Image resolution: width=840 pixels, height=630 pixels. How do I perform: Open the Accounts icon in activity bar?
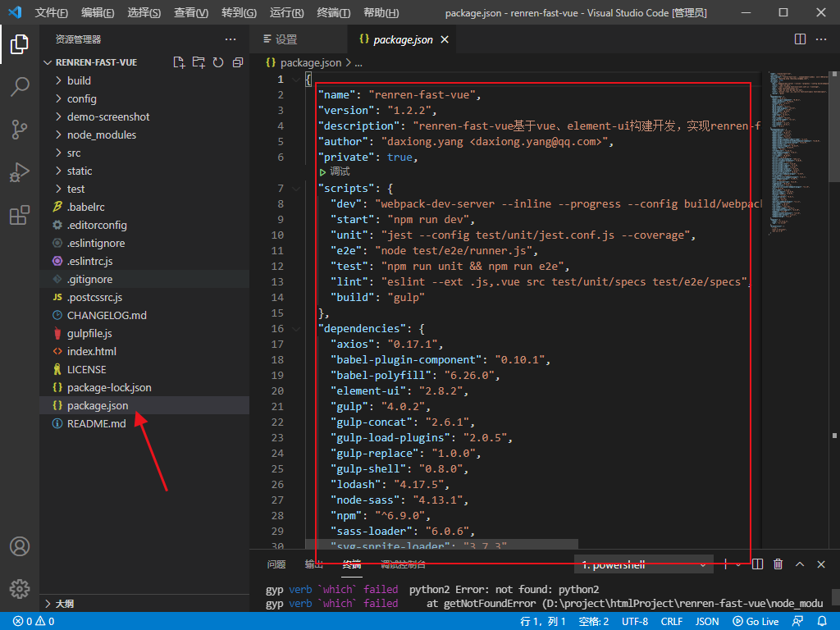(20, 546)
